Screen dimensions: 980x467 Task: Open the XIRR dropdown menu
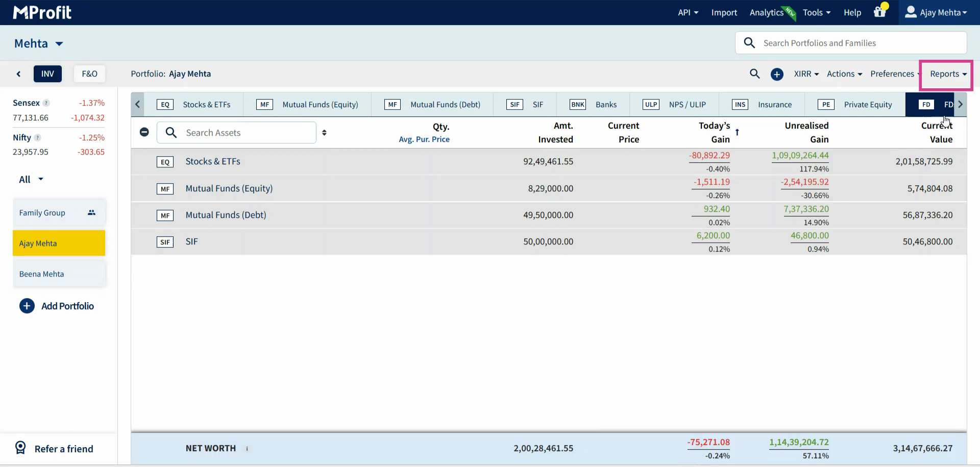click(806, 74)
